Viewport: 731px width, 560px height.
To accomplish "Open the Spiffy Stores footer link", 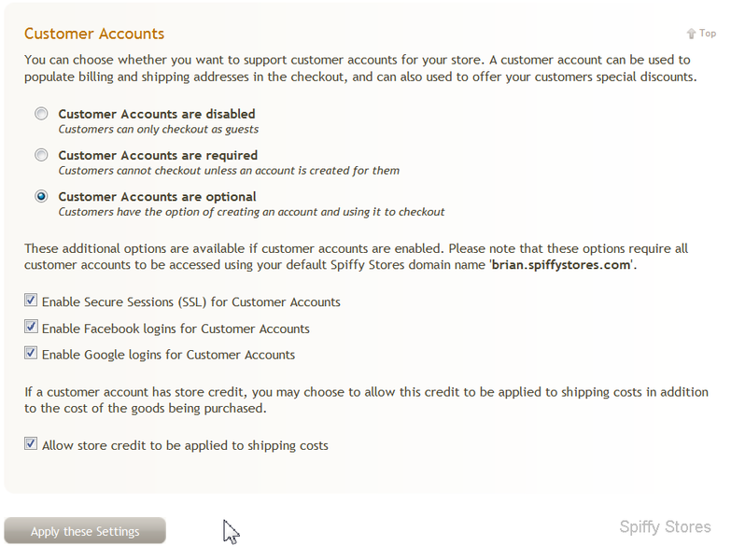I will pyautogui.click(x=665, y=527).
